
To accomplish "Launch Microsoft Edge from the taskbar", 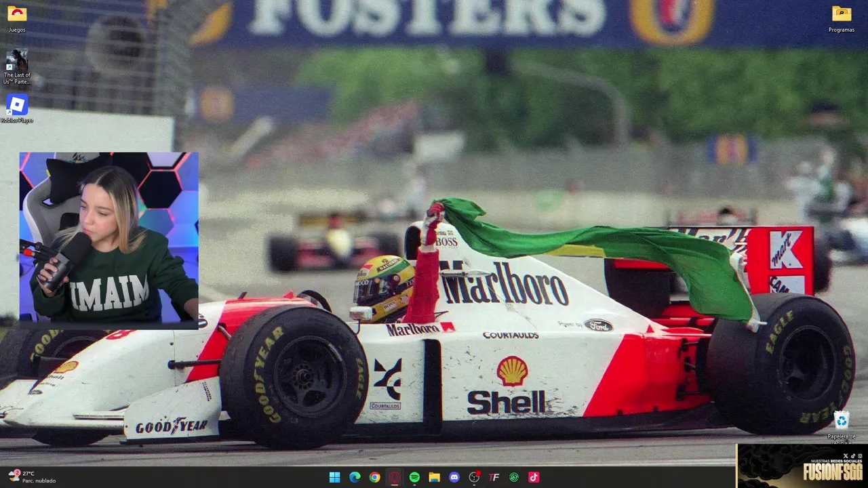I will 355,477.
